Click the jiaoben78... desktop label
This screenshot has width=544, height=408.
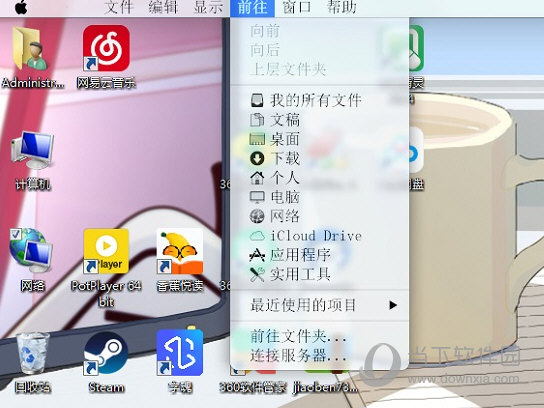pyautogui.click(x=325, y=387)
